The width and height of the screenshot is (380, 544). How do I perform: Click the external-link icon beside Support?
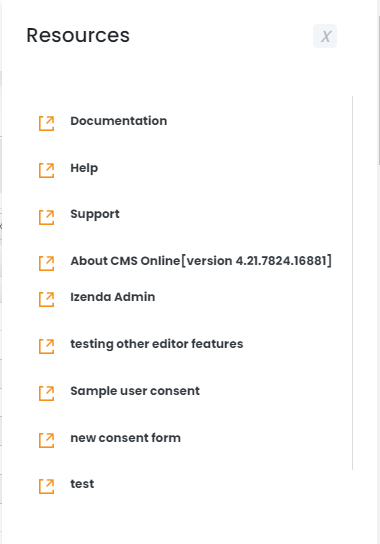point(47,217)
